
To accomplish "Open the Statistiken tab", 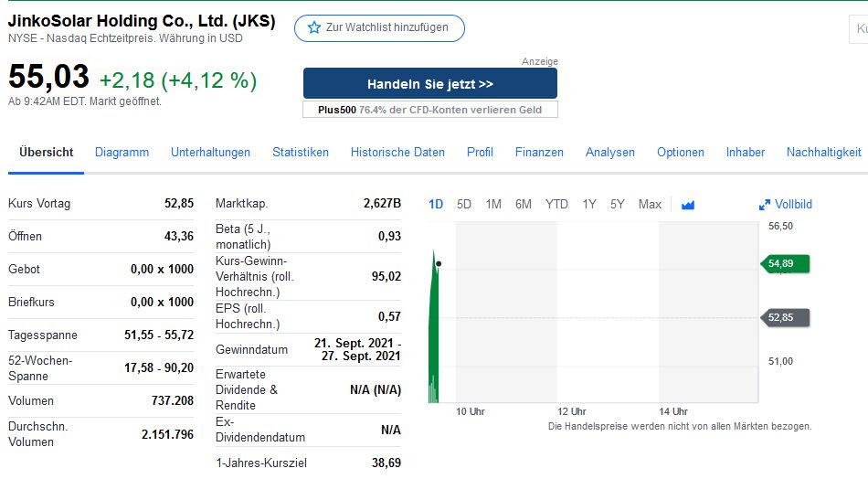I will pyautogui.click(x=301, y=153).
